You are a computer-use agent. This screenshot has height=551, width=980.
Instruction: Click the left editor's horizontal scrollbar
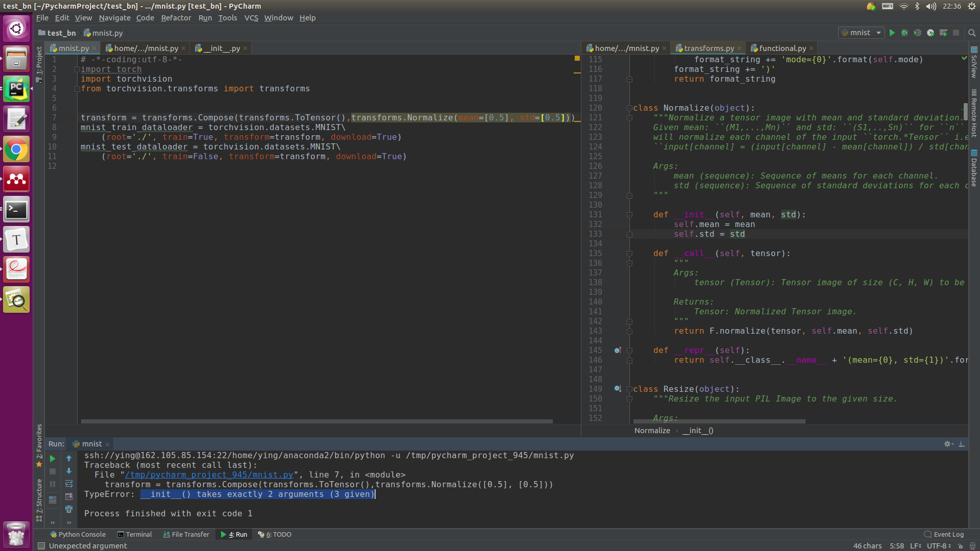316,421
